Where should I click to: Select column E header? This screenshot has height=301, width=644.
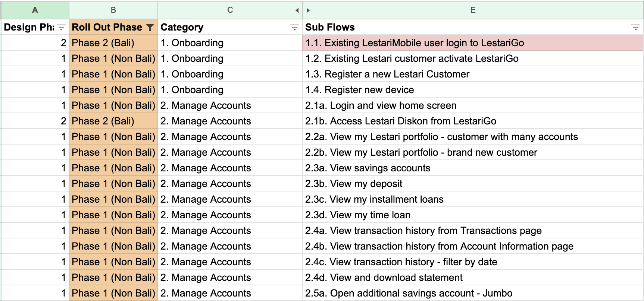(473, 10)
